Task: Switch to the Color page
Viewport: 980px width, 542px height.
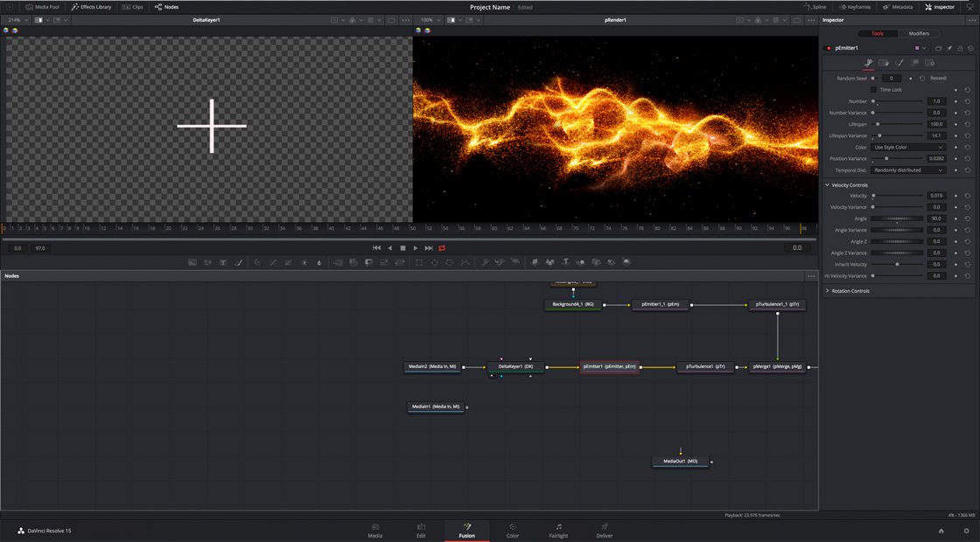Action: pyautogui.click(x=513, y=531)
